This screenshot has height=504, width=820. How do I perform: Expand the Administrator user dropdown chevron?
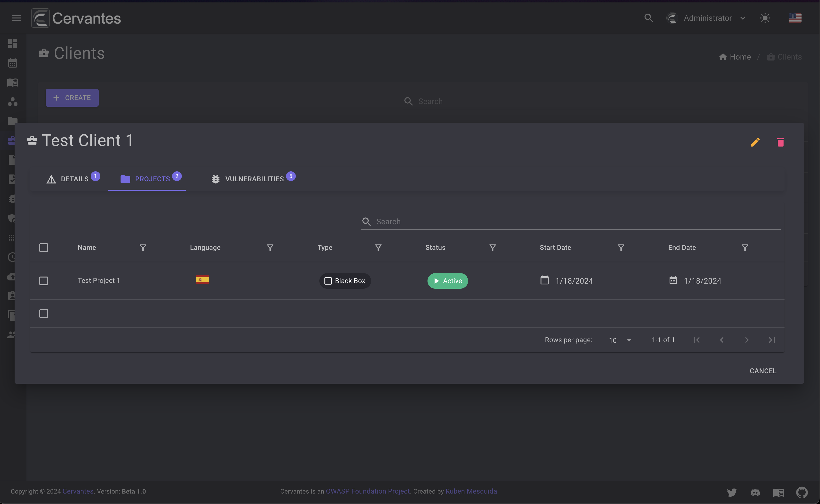click(742, 18)
